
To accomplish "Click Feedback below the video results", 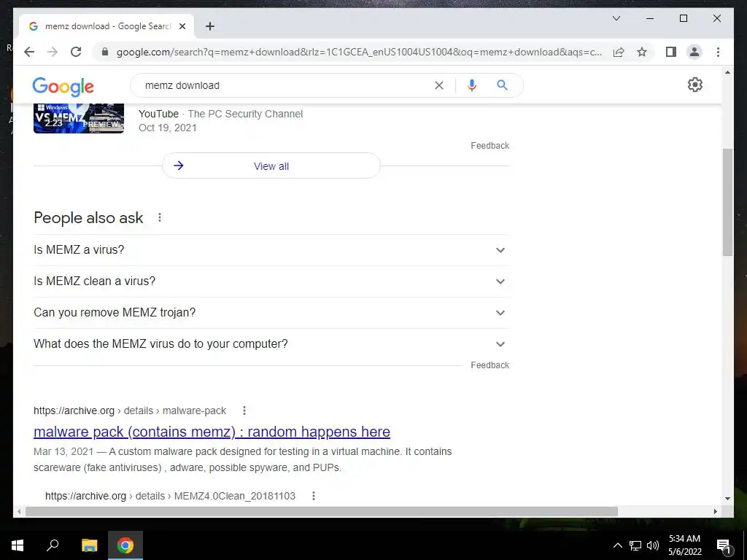I will click(489, 146).
